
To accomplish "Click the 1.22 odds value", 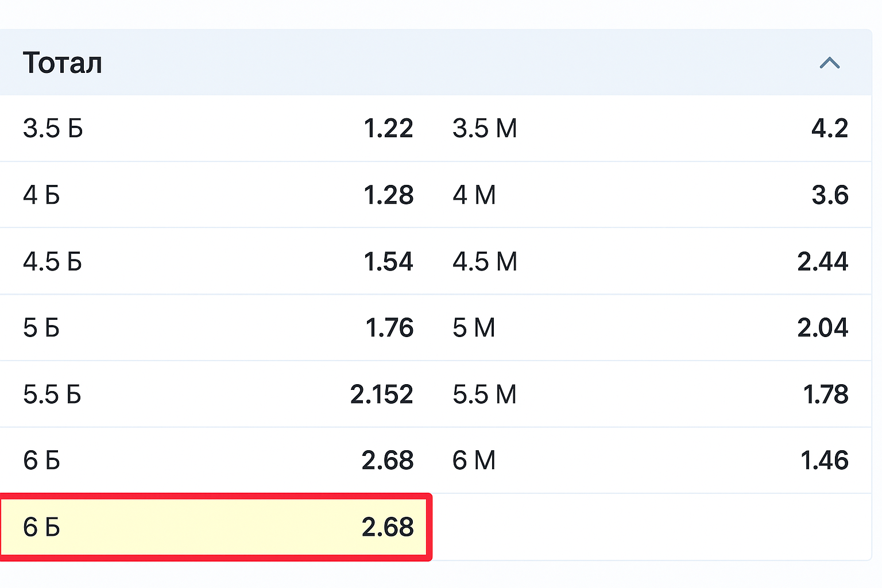I will coord(388,128).
